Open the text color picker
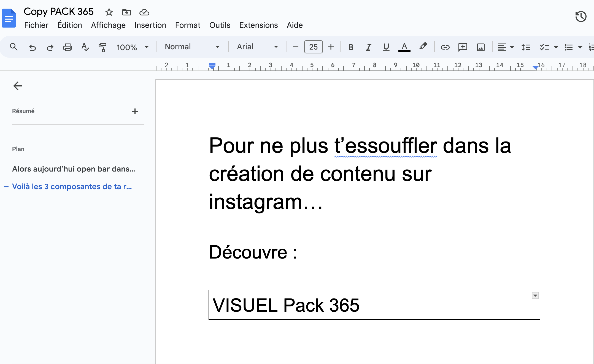 [x=404, y=47]
